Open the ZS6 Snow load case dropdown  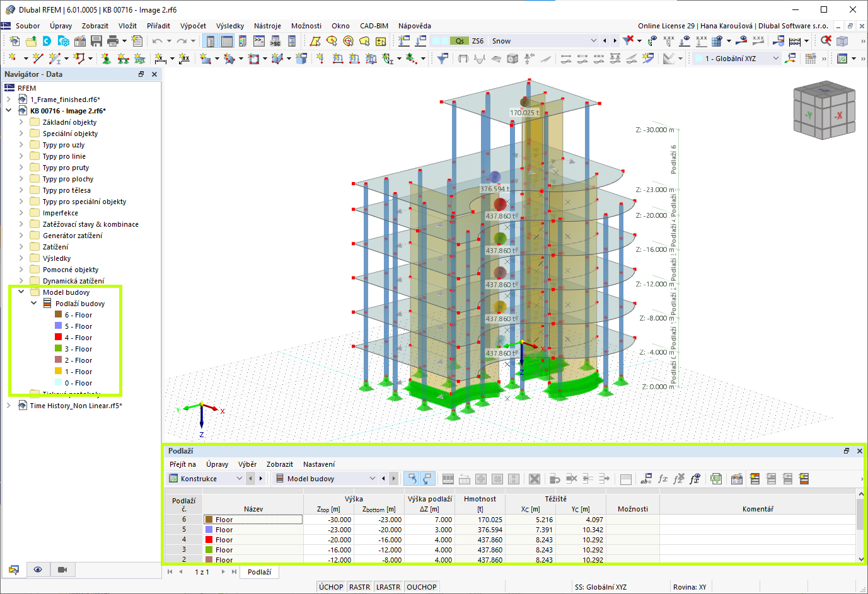coord(594,40)
